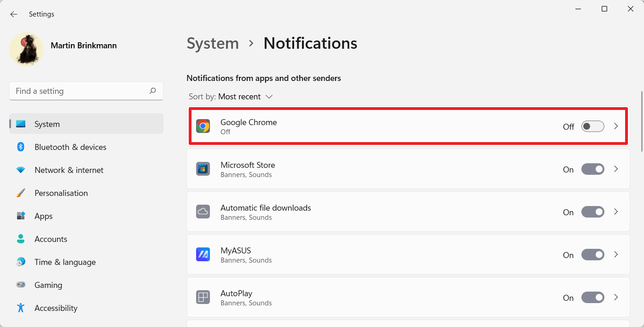Open Accessibility settings
This screenshot has width=644, height=327.
pos(55,308)
